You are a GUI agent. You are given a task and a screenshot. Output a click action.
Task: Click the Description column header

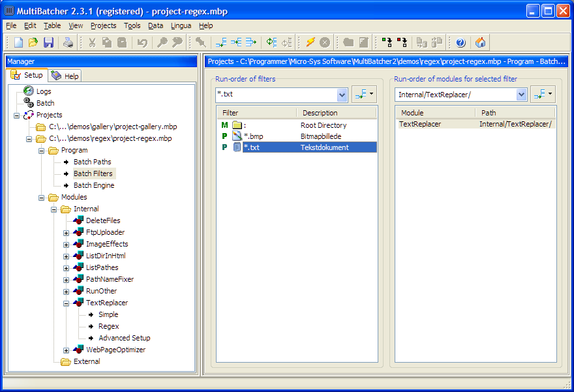[x=337, y=113]
